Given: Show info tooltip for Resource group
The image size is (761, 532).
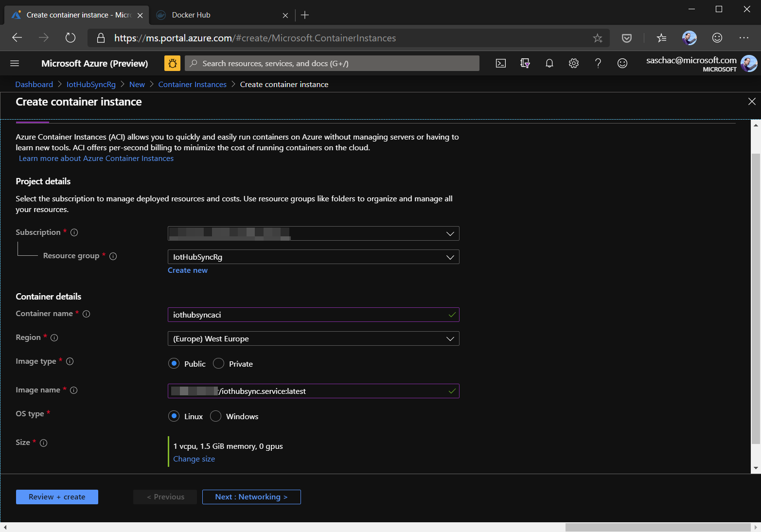Looking at the screenshot, I should click(x=113, y=256).
